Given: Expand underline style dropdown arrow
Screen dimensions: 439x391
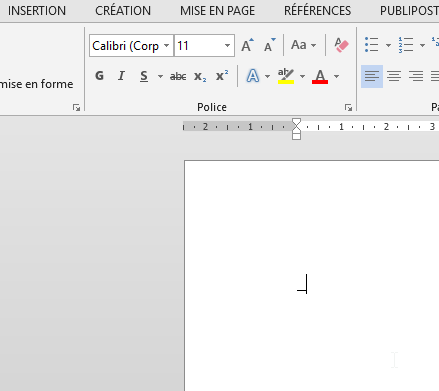Looking at the screenshot, I should (160, 76).
